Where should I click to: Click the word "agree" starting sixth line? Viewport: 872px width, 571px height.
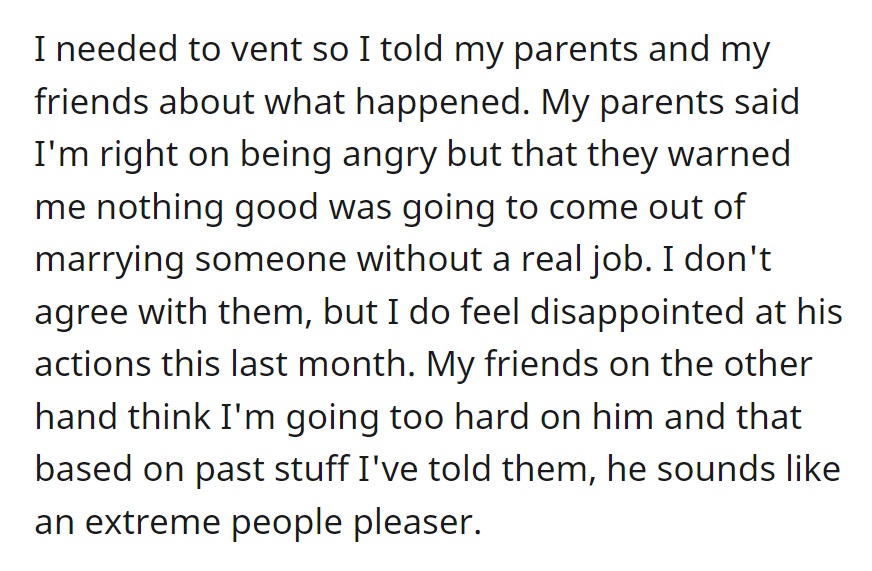[x=81, y=312]
